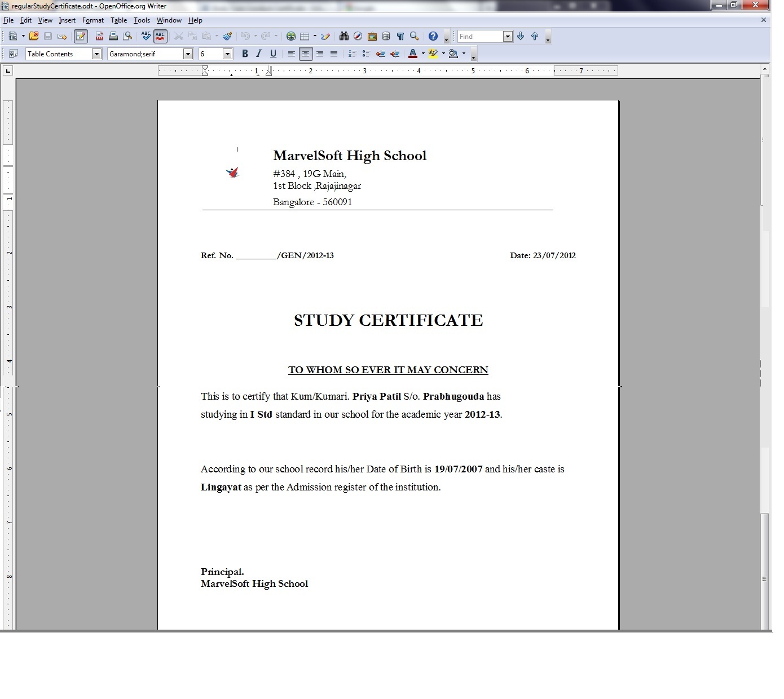Open the Table menu
Viewport: 784px width, 699px height.
click(x=118, y=20)
